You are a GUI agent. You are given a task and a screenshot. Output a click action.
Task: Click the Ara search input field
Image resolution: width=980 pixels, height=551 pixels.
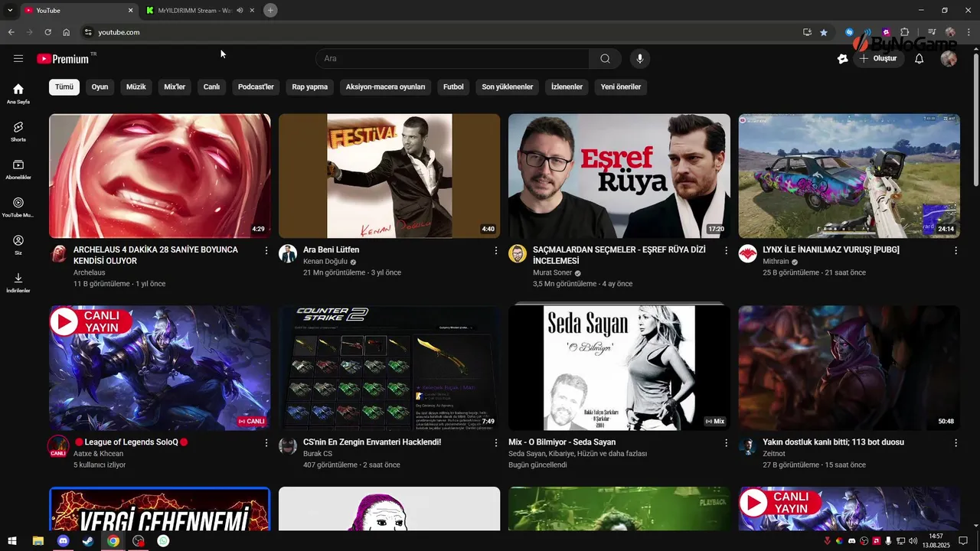point(452,59)
